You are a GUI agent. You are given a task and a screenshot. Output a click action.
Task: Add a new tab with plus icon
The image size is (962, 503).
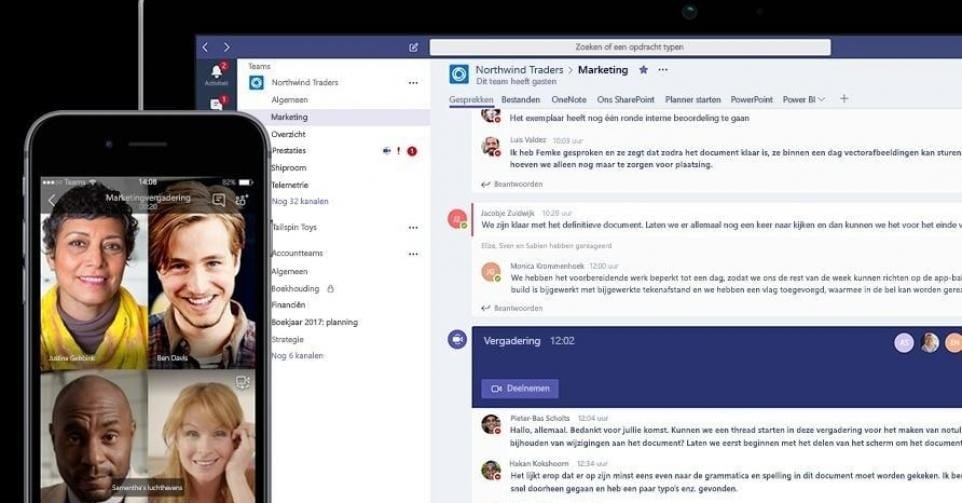844,99
